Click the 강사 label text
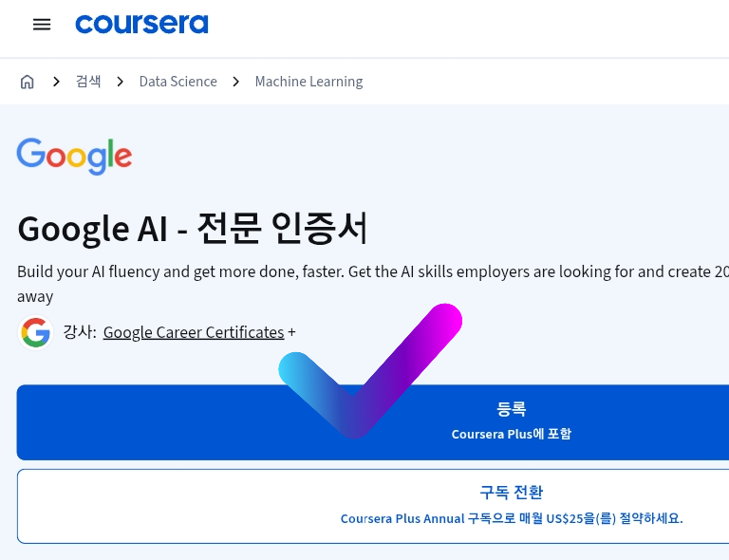 tap(80, 332)
